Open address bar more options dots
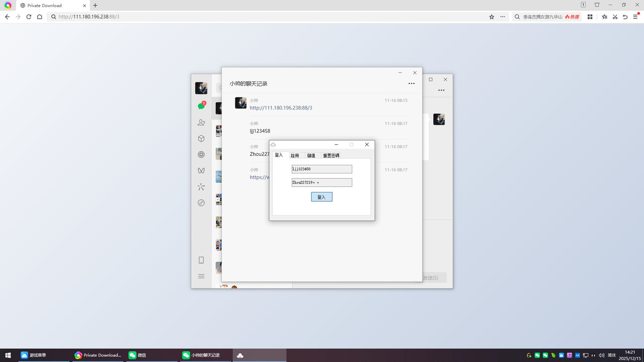This screenshot has height=362, width=644. tap(503, 17)
